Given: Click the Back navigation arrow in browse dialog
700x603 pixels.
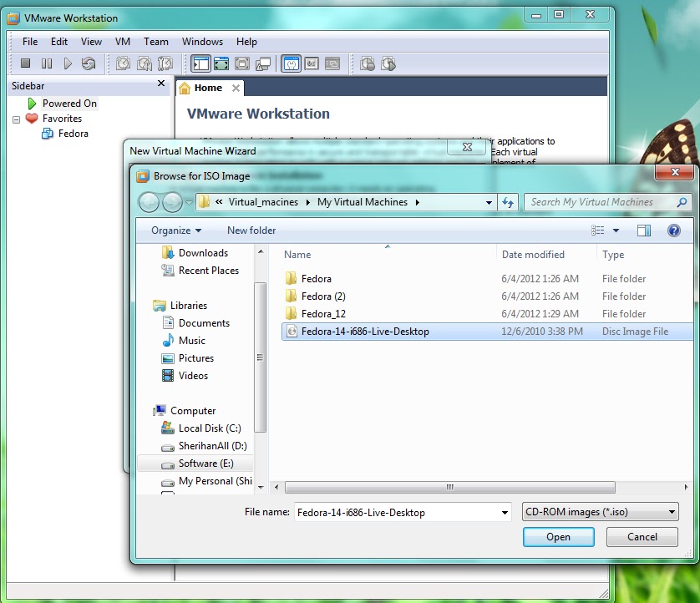Looking at the screenshot, I should [149, 203].
